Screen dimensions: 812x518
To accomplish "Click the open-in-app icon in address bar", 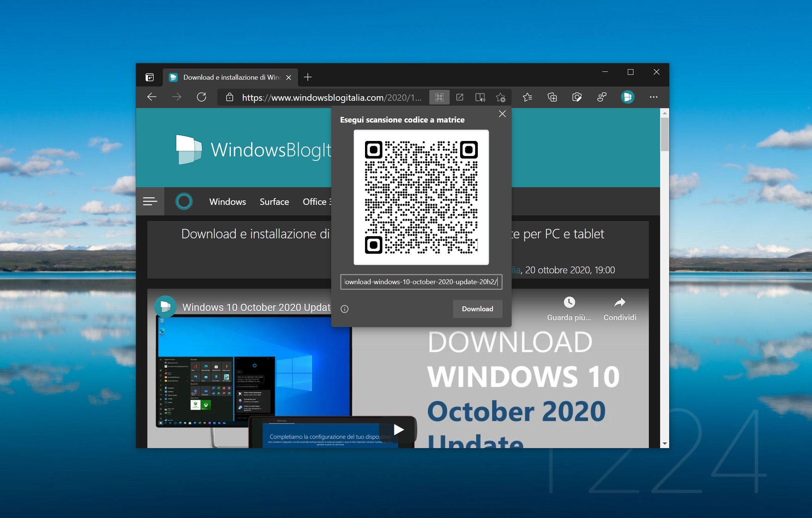I will 459,97.
